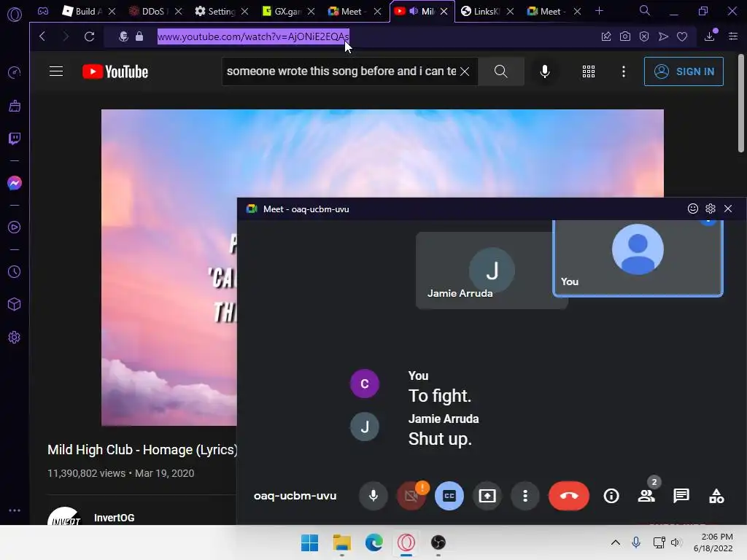
Task: Open GX Control speedometer in sidebar
Action: point(15,72)
